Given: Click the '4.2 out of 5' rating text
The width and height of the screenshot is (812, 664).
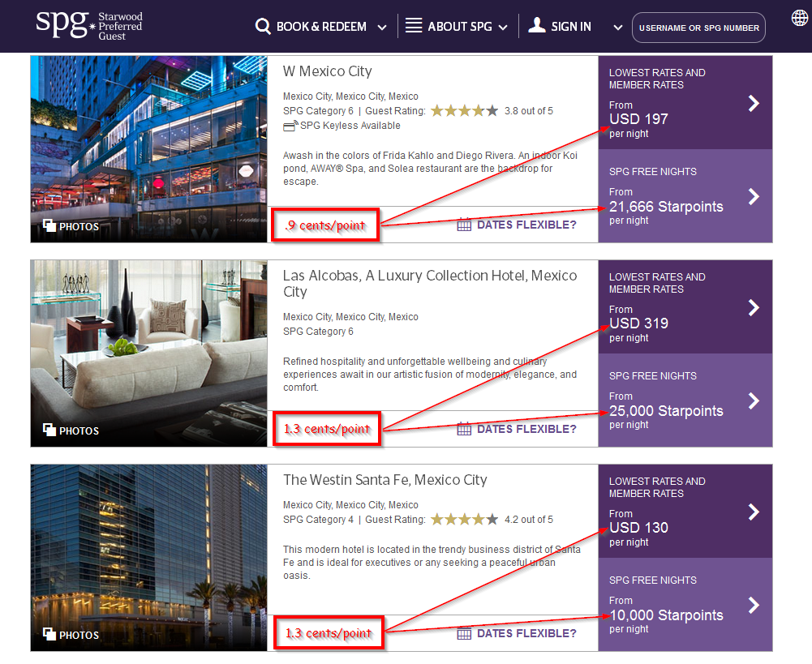Looking at the screenshot, I should click(529, 519).
